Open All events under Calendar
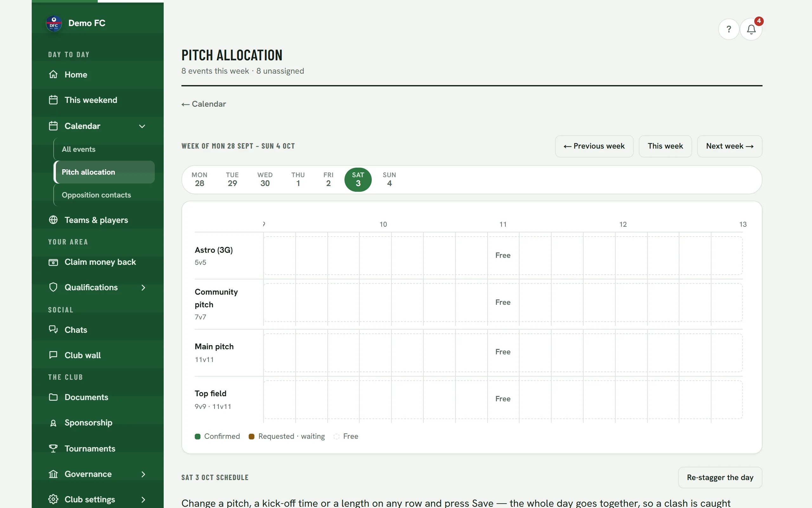The width and height of the screenshot is (812, 508). [104, 149]
